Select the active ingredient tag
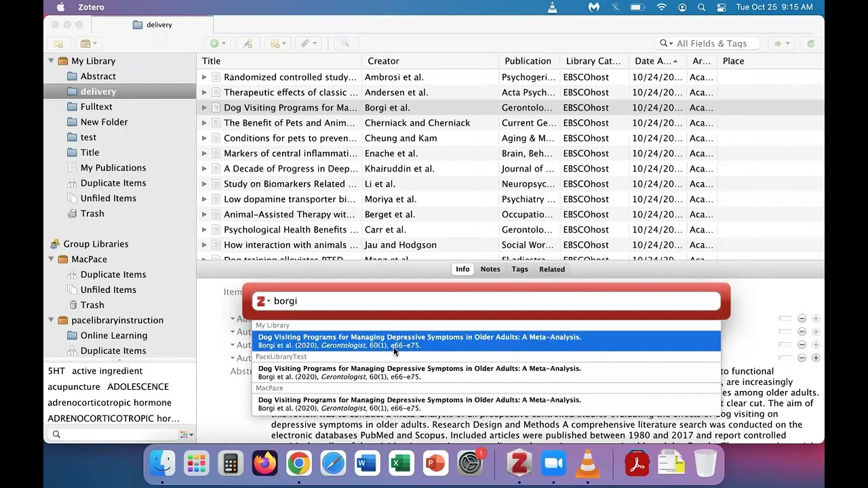 [x=107, y=371]
